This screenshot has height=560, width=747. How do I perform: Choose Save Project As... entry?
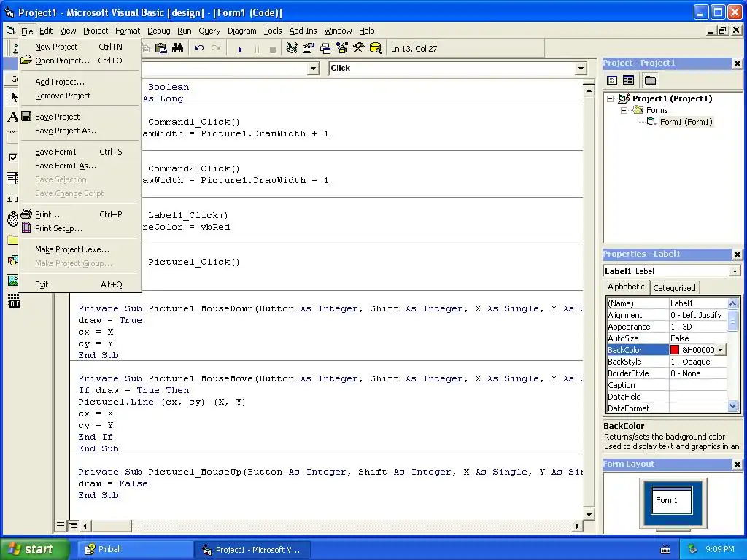click(x=80, y=131)
